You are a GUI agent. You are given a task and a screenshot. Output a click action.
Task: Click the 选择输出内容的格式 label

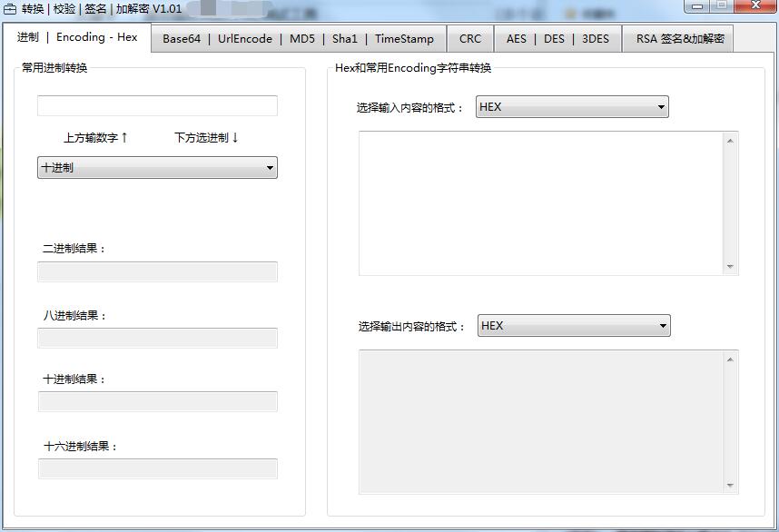click(412, 326)
